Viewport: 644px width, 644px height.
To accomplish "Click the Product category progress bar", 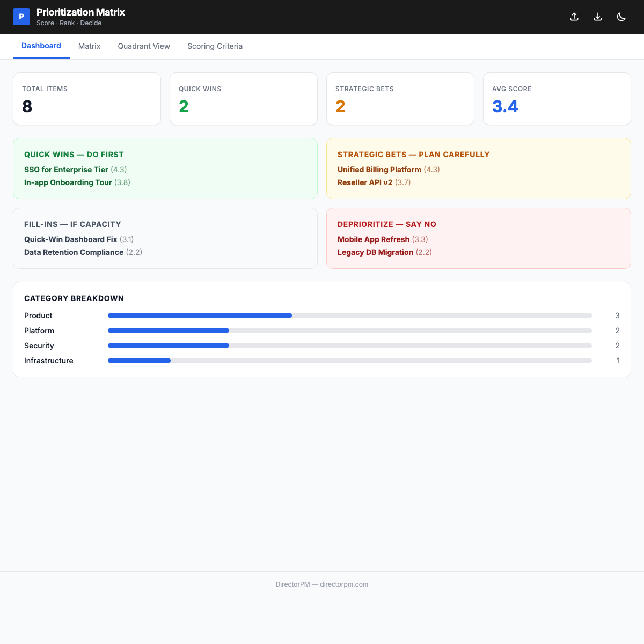I will [350, 316].
